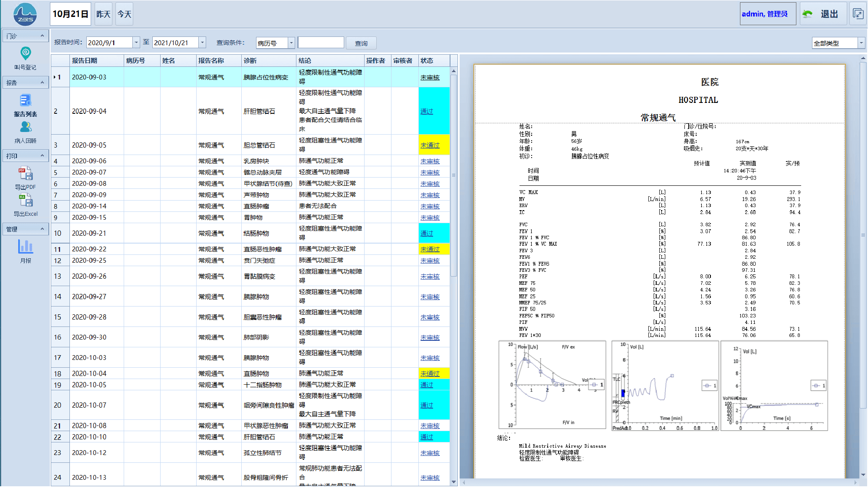This screenshot has height=488, width=868.
Task: Click the 未审核 status link for 2020-09-03
Action: (x=430, y=77)
